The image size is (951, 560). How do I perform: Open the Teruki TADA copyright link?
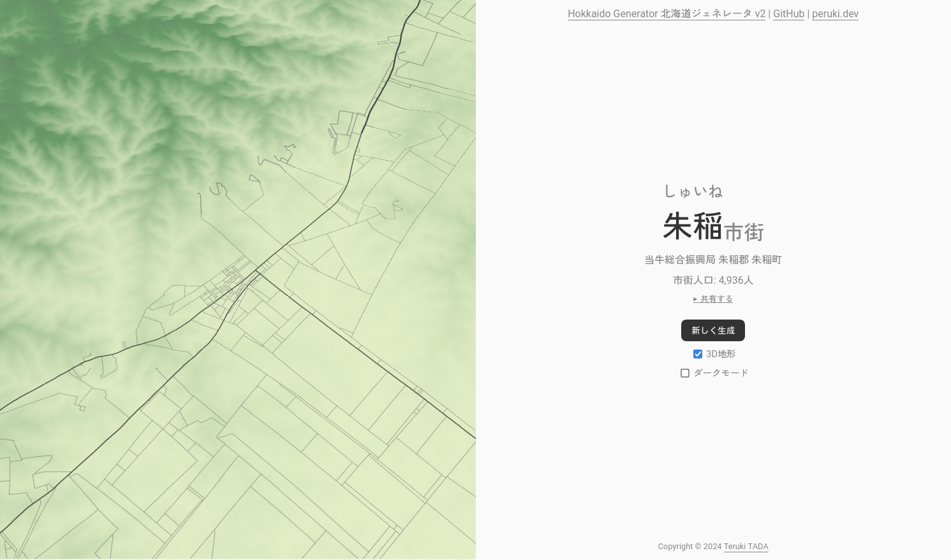click(x=746, y=547)
